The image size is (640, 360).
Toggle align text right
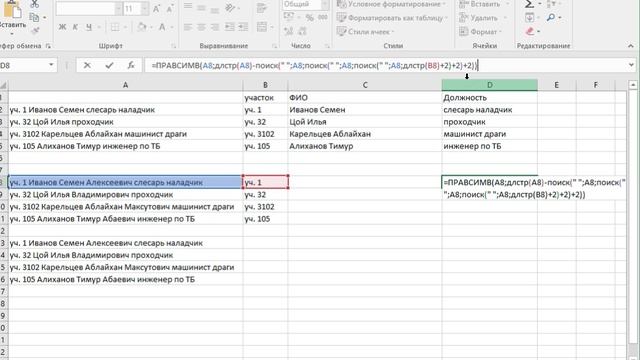(x=215, y=27)
